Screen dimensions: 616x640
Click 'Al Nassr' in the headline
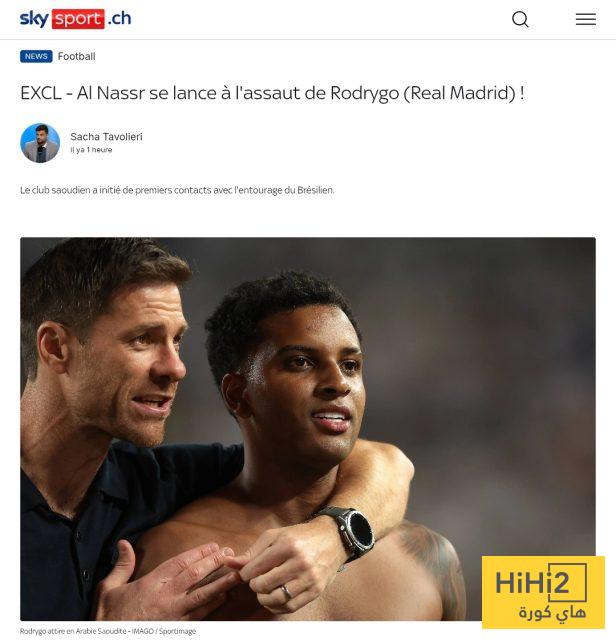point(111,93)
